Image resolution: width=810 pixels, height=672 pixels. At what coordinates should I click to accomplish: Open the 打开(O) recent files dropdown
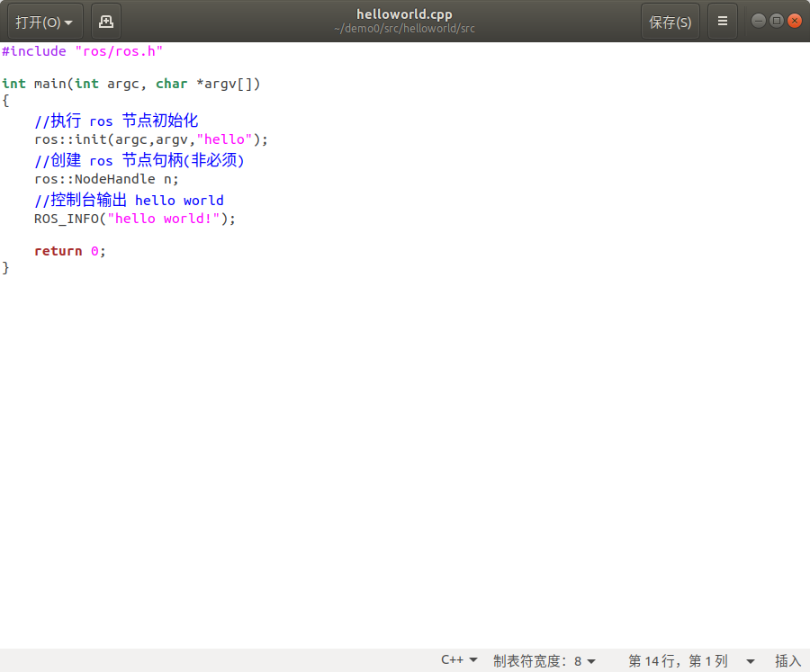[44, 21]
